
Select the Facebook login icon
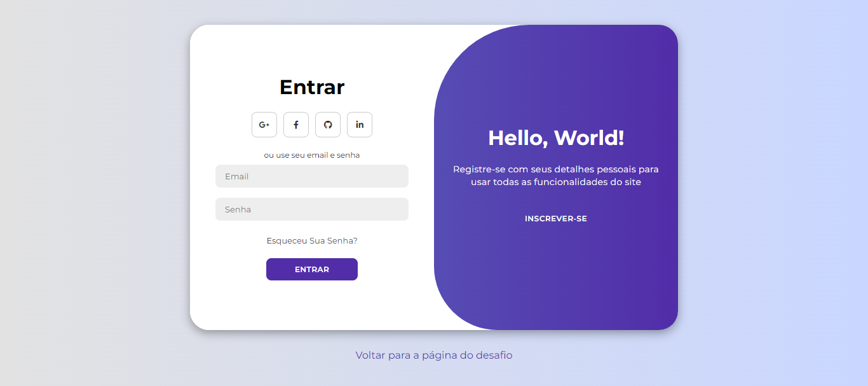click(296, 124)
